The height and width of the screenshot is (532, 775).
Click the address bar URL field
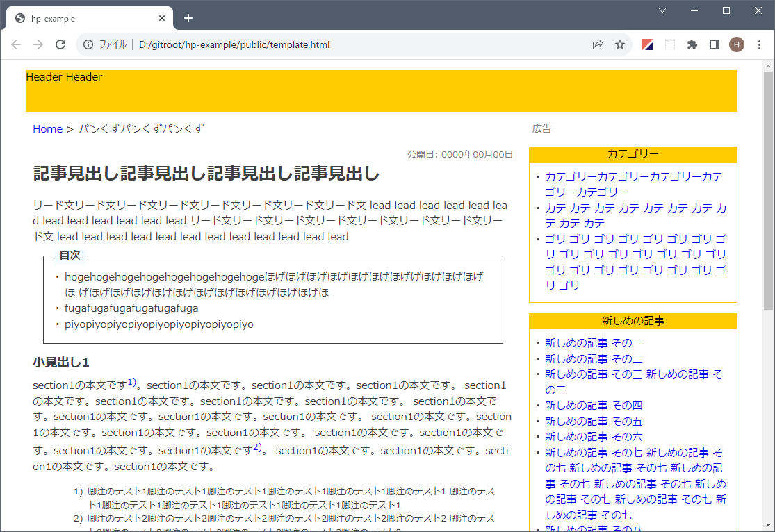[348, 44]
